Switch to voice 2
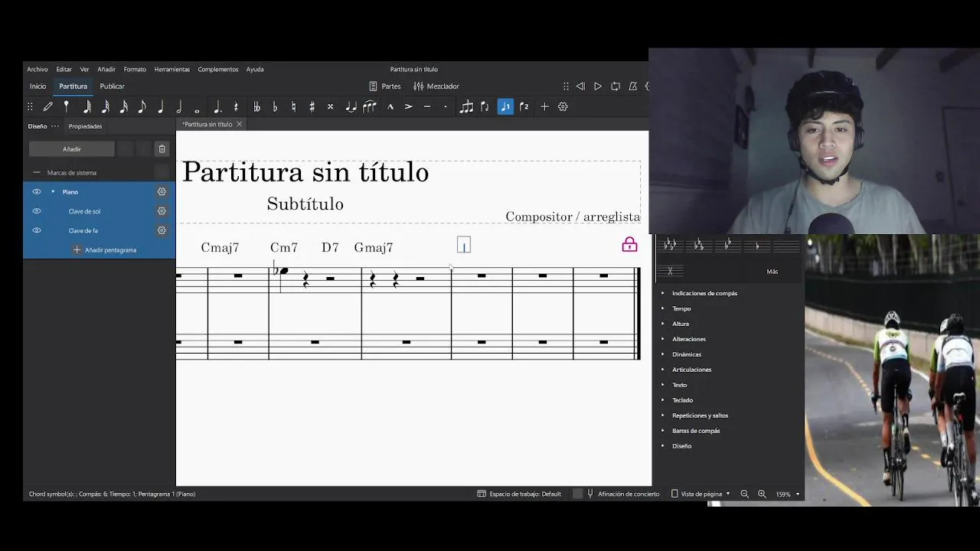Screen dimensions: 980x551 point(524,107)
